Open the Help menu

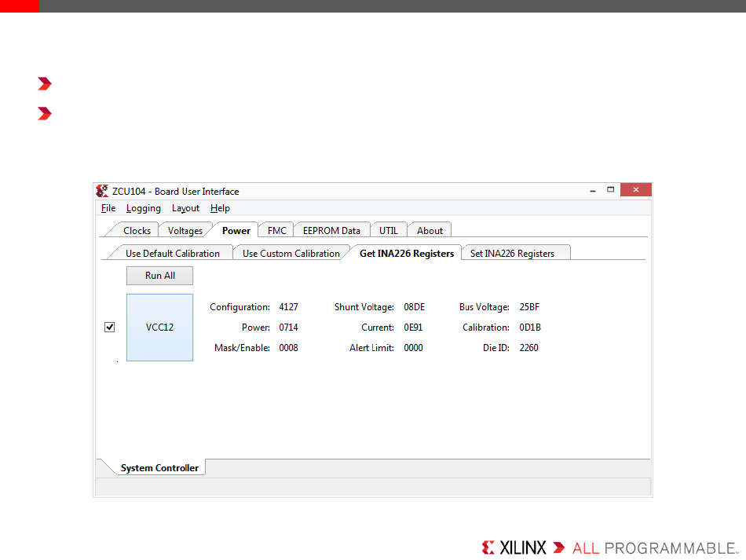click(x=220, y=208)
